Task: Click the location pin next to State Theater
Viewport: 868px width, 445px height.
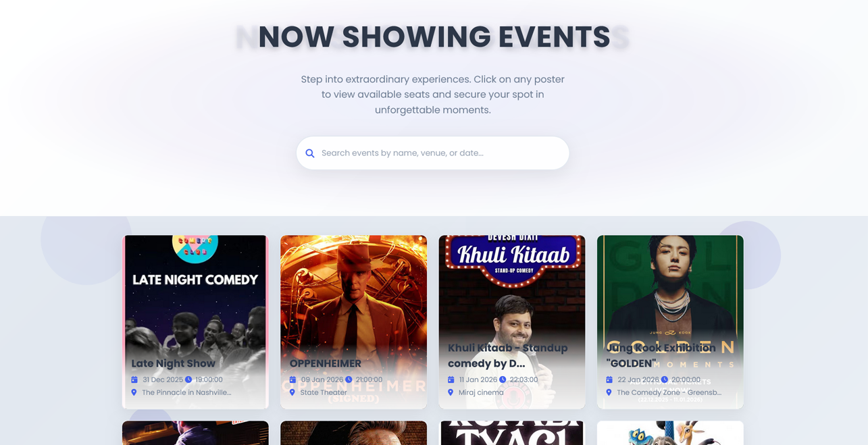Action: (292, 392)
